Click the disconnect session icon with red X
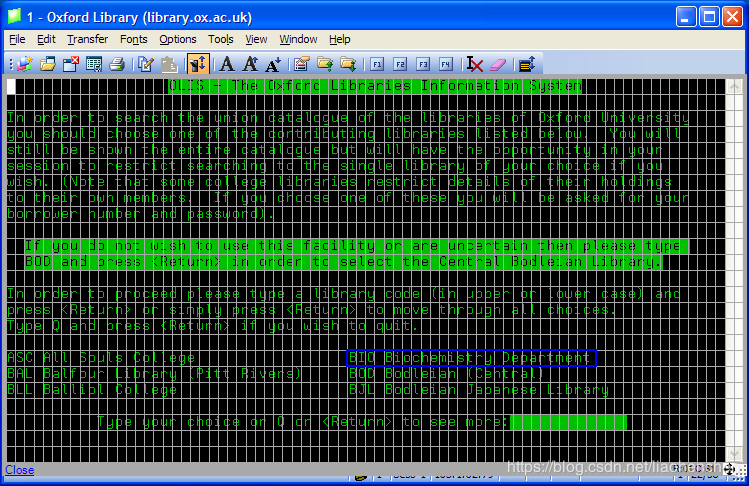Screen dimensions: 749x486 (x=71, y=64)
